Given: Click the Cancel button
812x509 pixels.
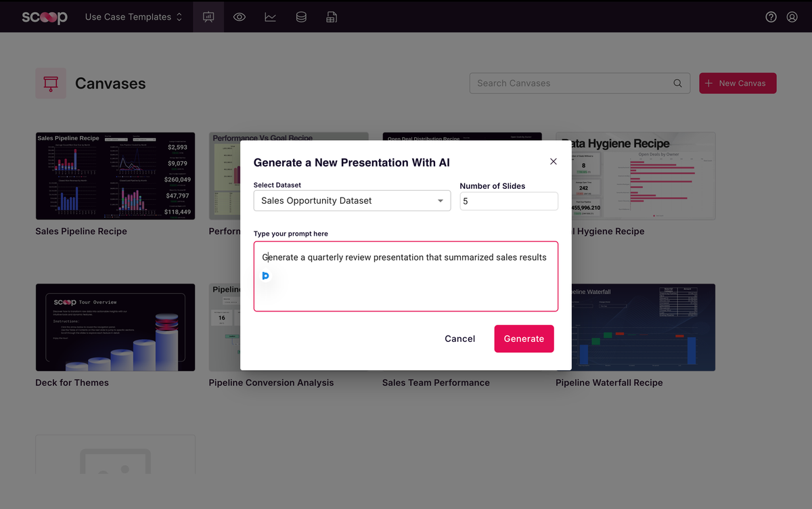Looking at the screenshot, I should 460,338.
